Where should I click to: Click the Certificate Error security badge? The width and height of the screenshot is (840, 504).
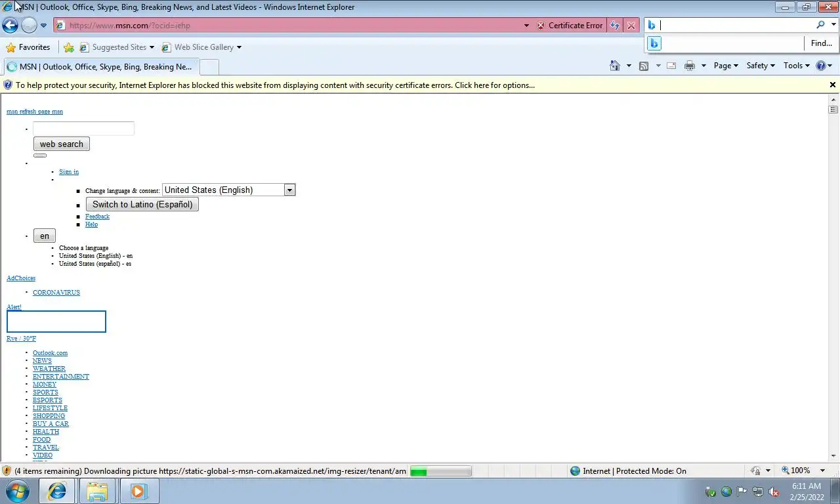569,26
